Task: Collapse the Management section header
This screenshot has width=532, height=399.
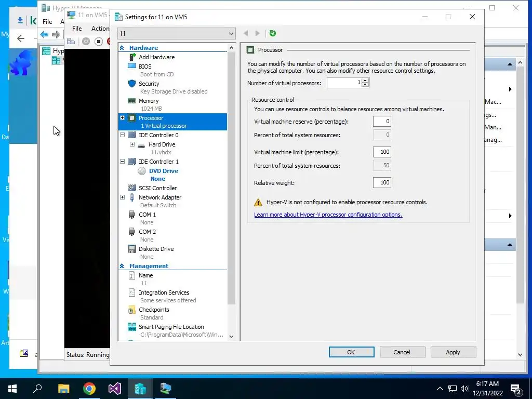Action: pyautogui.click(x=122, y=266)
